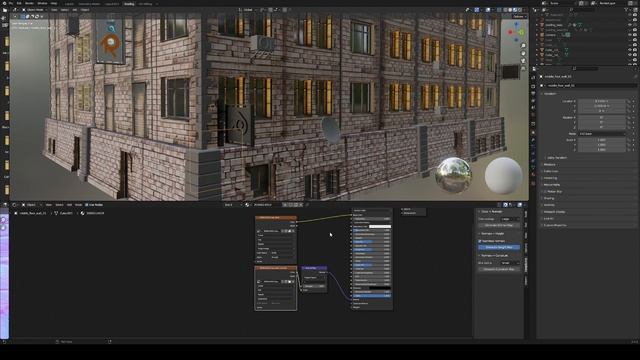640x360 pixels.
Task: Click Generate Curvature Map button
Action: click(x=499, y=269)
